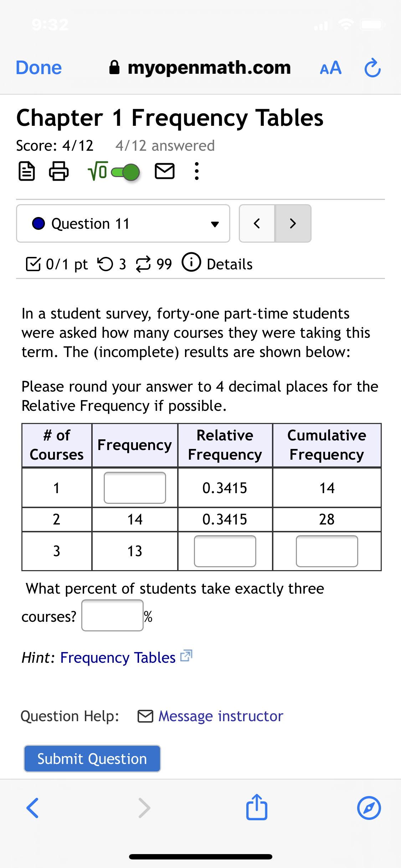
Task: Tap the Share icon in the bottom bar
Action: (x=257, y=808)
